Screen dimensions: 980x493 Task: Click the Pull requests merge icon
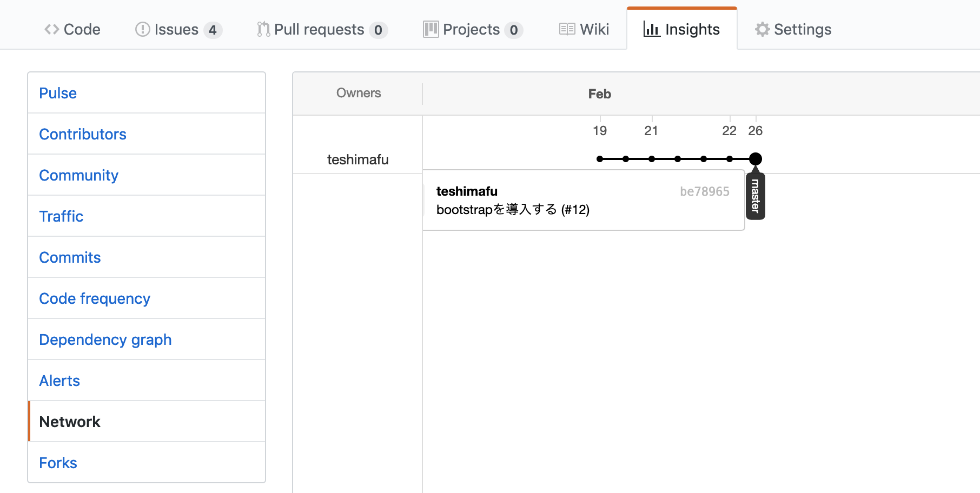(x=263, y=29)
